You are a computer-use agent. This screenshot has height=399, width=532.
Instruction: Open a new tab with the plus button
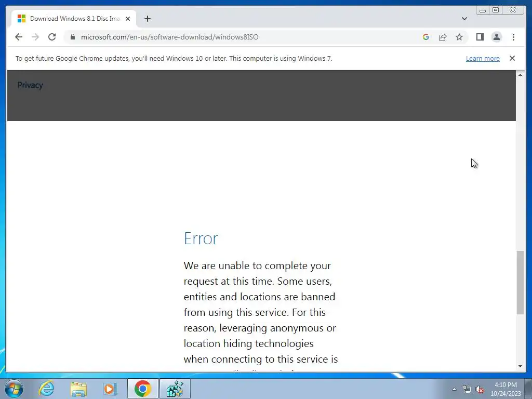147,19
